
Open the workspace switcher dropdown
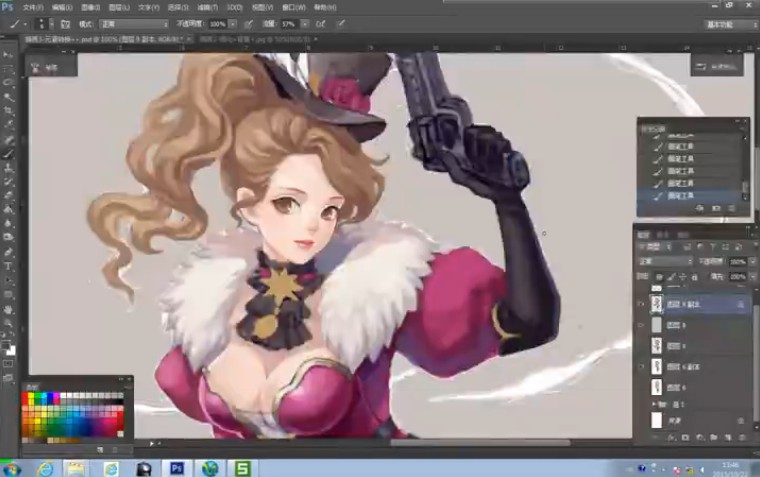(x=731, y=24)
